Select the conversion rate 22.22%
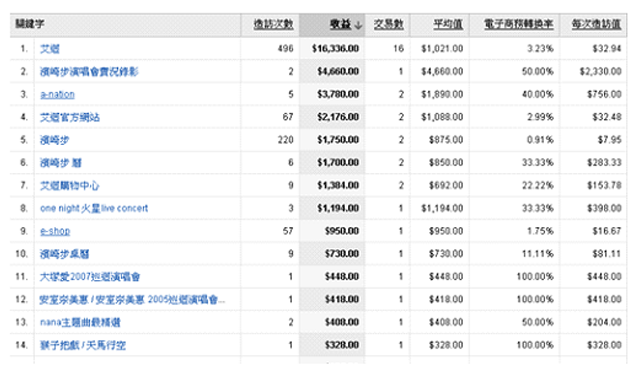This screenshot has width=640, height=379. point(538,186)
